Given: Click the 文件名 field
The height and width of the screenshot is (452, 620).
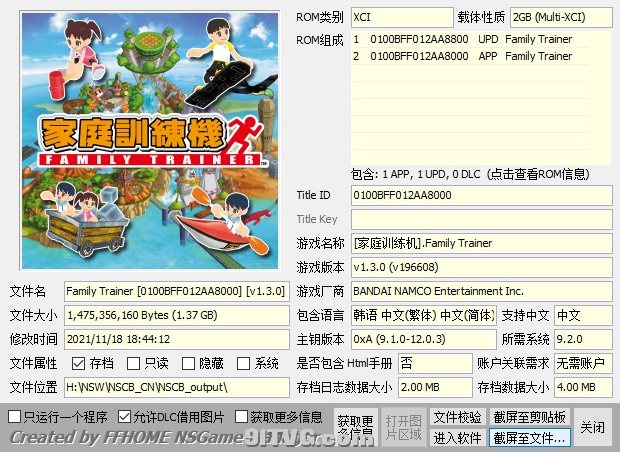Looking at the screenshot, I should [177, 291].
